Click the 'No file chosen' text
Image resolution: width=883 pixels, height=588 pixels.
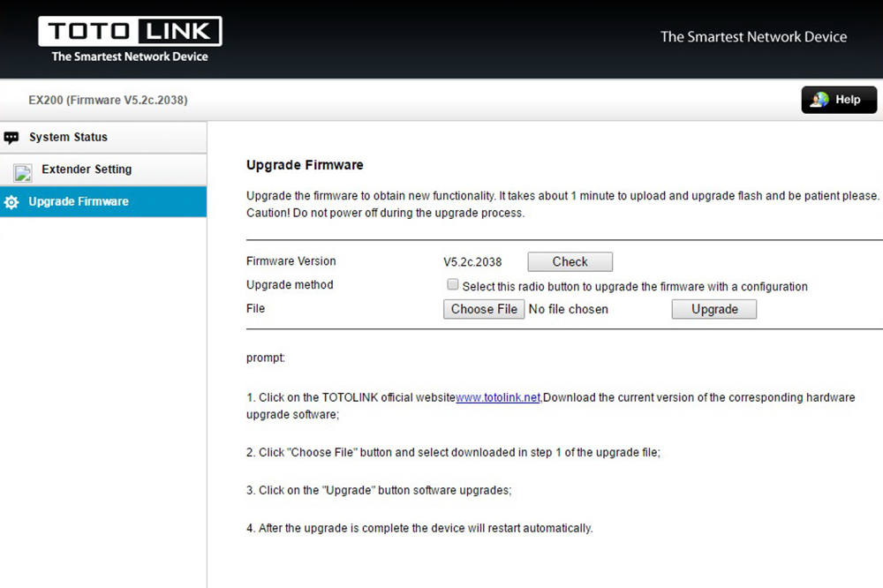pyautogui.click(x=568, y=309)
